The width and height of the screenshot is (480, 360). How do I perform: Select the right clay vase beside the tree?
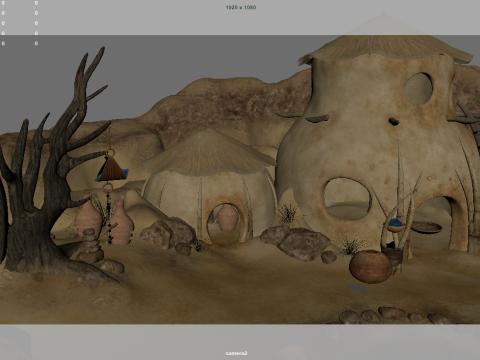(121, 222)
